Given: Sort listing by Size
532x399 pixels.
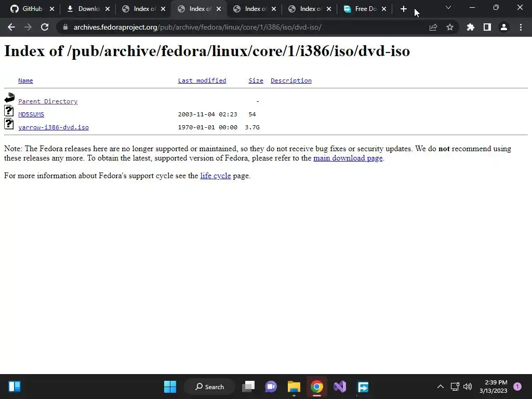Looking at the screenshot, I should point(256,81).
